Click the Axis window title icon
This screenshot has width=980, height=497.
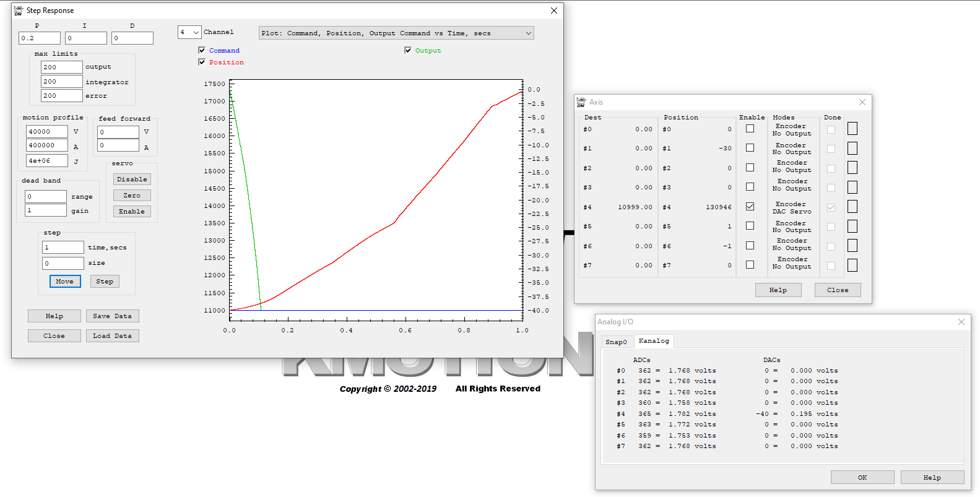tap(581, 102)
